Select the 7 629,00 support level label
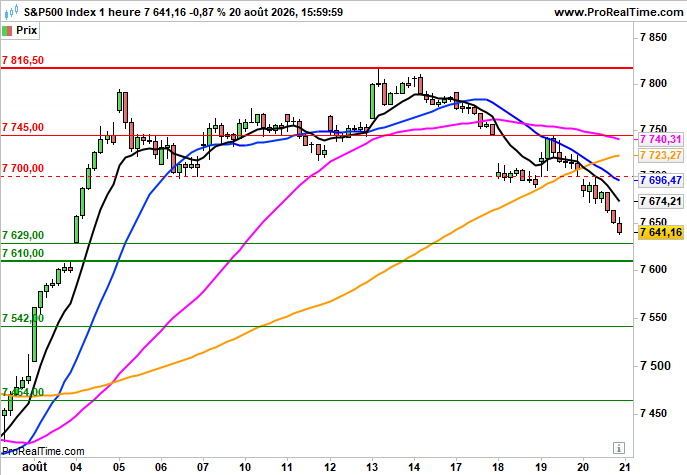The image size is (687, 475). [x=23, y=235]
